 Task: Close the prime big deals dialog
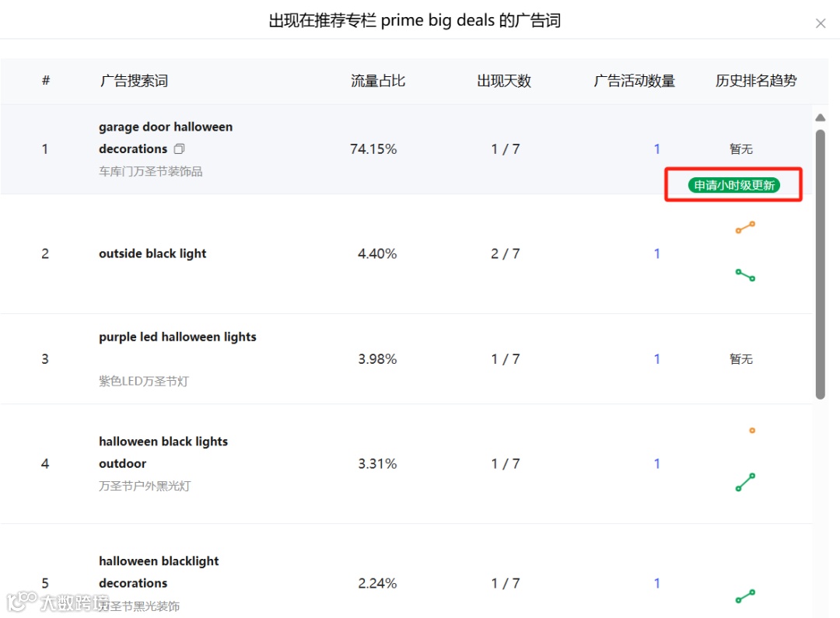[821, 23]
